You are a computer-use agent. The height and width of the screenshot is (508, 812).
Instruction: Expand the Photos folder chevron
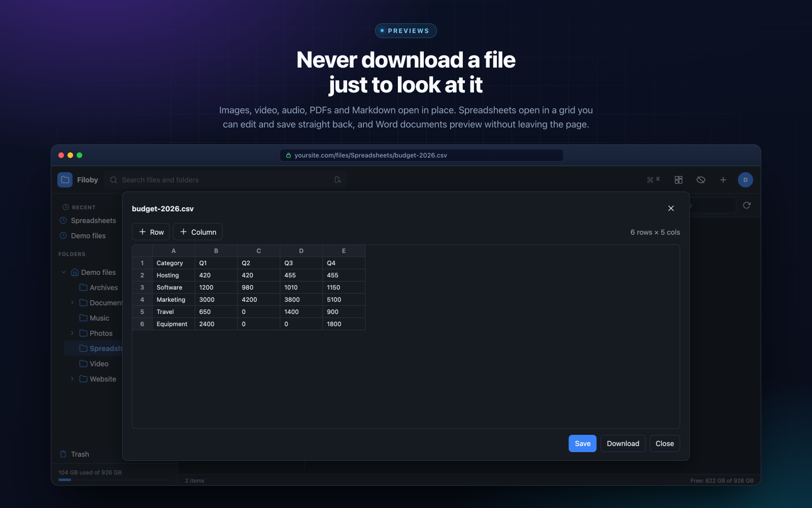tap(73, 333)
